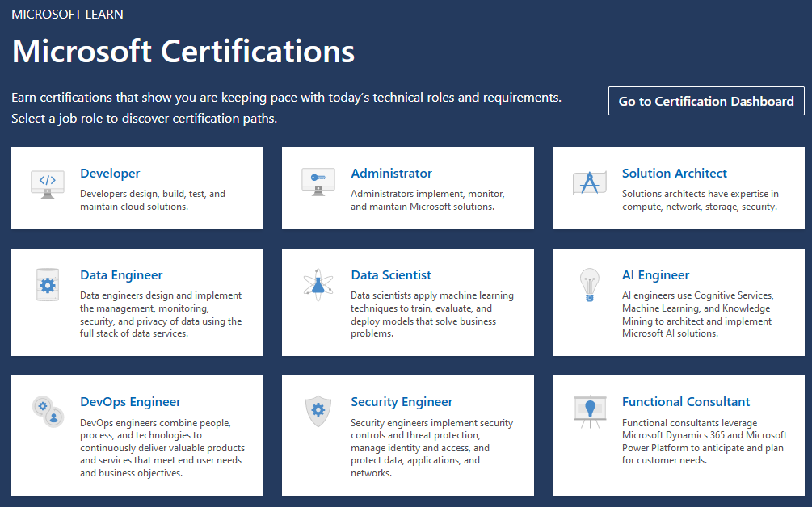Open the Functional Consultant heading link

pyautogui.click(x=686, y=402)
